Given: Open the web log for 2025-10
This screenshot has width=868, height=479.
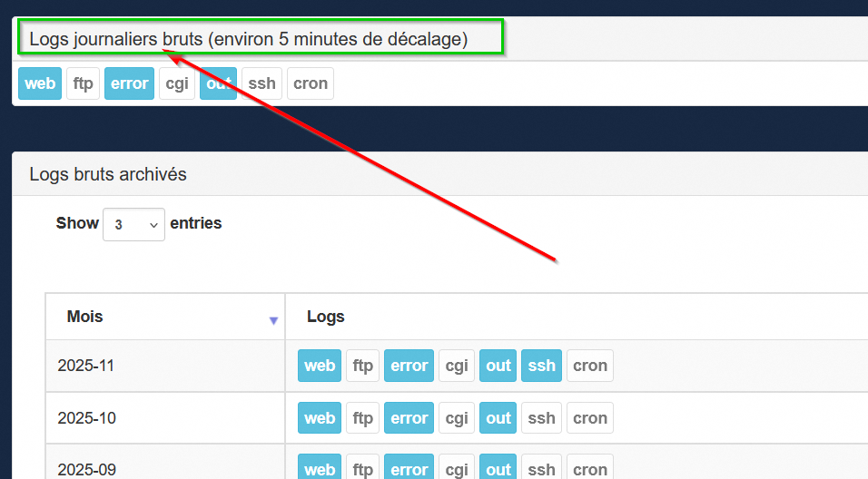Looking at the screenshot, I should (x=320, y=418).
